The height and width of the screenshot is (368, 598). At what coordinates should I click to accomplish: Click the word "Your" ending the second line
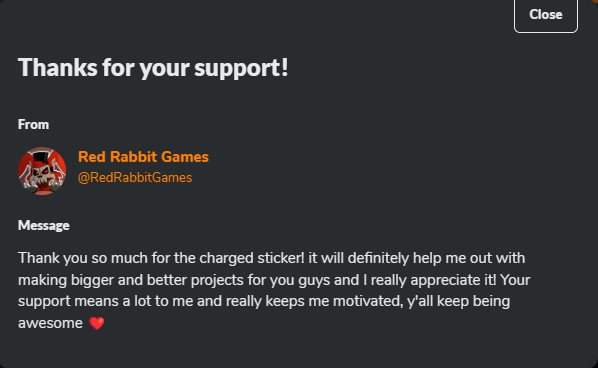pyautogui.click(x=515, y=280)
